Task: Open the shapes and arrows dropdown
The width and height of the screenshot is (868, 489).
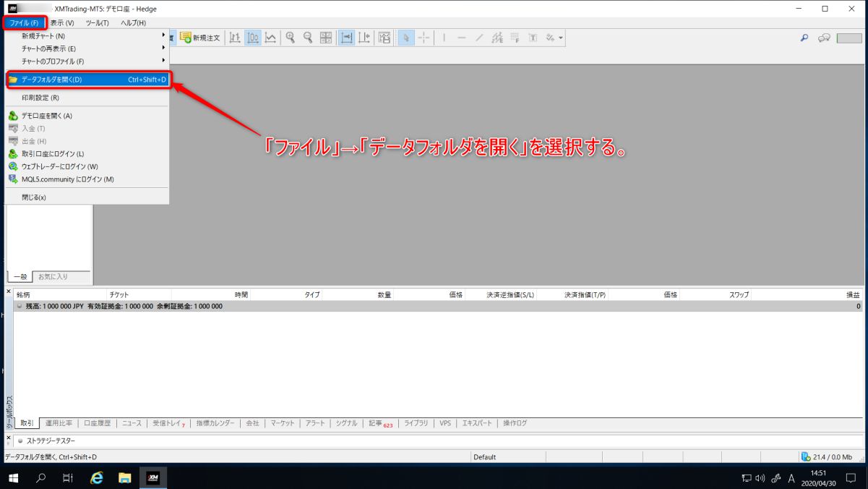Action: 554,37
